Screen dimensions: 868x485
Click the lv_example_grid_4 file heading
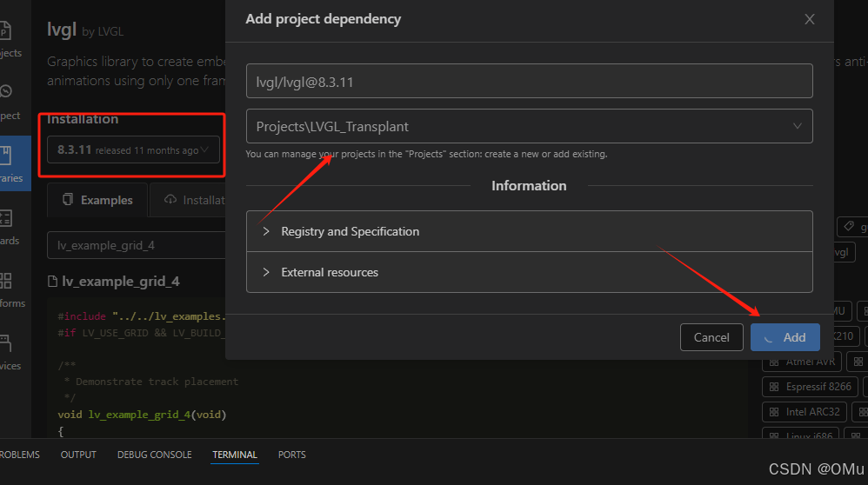pos(121,282)
